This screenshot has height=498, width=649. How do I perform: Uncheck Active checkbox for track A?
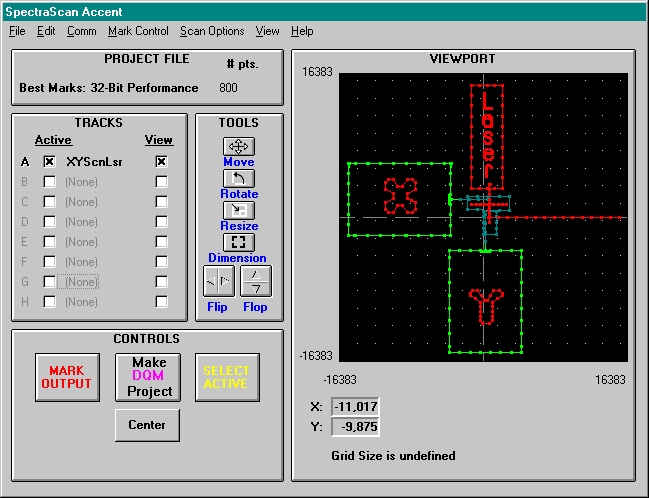tap(49, 161)
